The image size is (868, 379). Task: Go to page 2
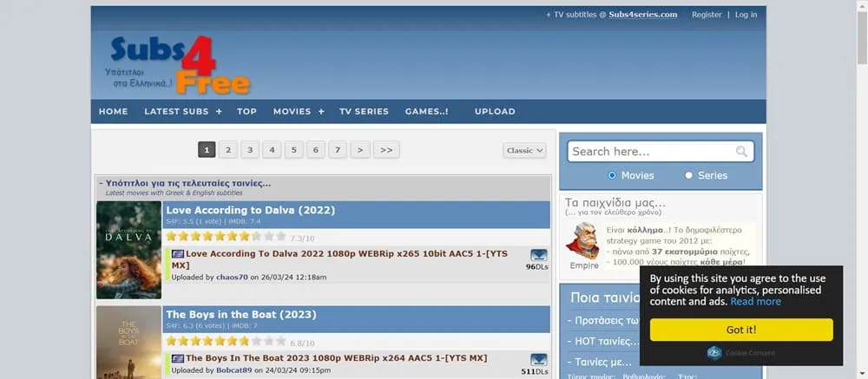(x=228, y=150)
